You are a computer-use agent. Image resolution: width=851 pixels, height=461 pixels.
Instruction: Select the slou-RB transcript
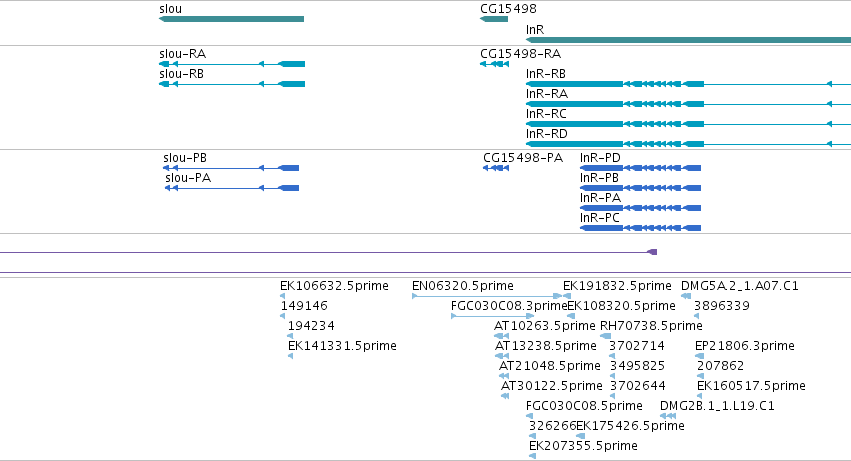(x=232, y=84)
